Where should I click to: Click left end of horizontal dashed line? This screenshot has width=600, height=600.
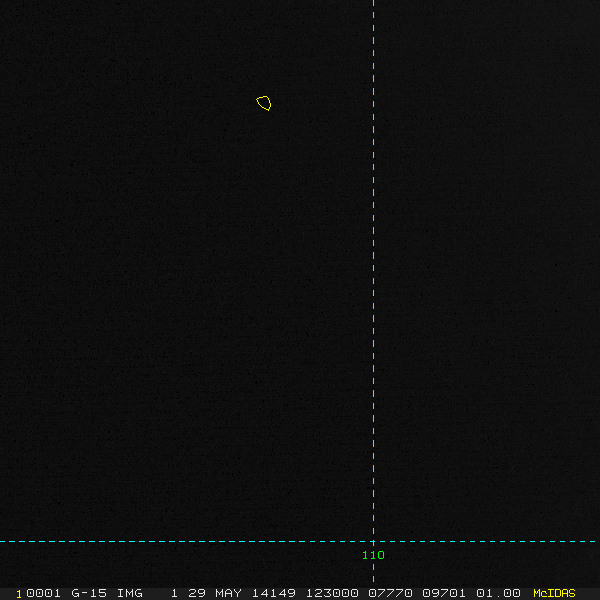[x=3, y=541]
